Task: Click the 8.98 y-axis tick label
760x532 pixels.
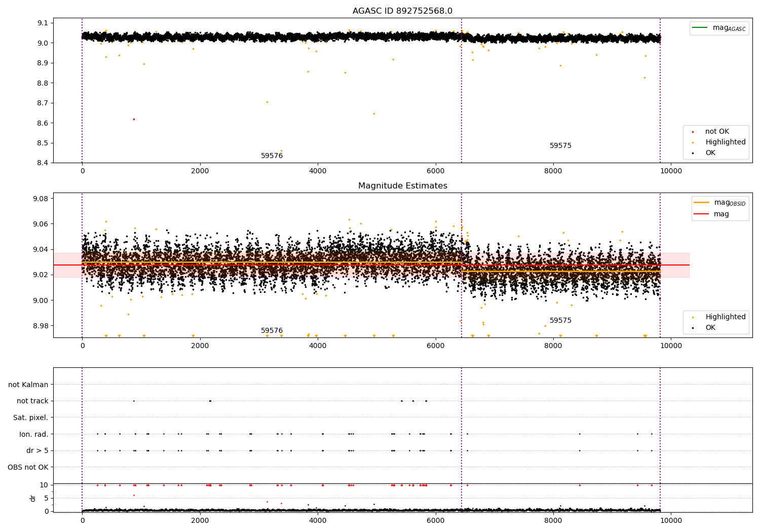Action: pos(41,326)
